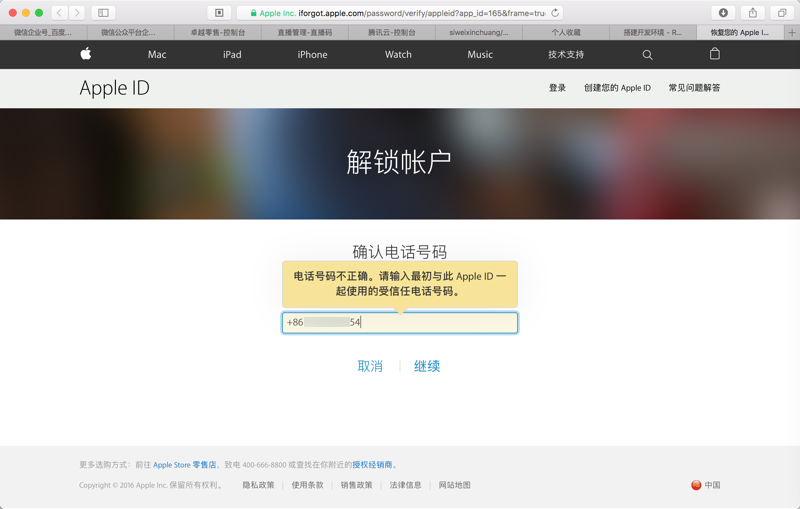
Task: Open the Music menu item
Action: [x=480, y=55]
